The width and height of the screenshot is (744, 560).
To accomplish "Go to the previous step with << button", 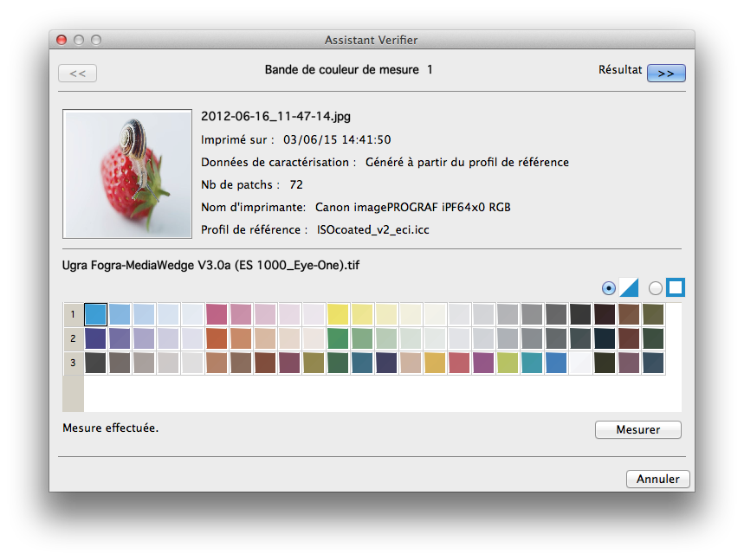I will [x=77, y=74].
